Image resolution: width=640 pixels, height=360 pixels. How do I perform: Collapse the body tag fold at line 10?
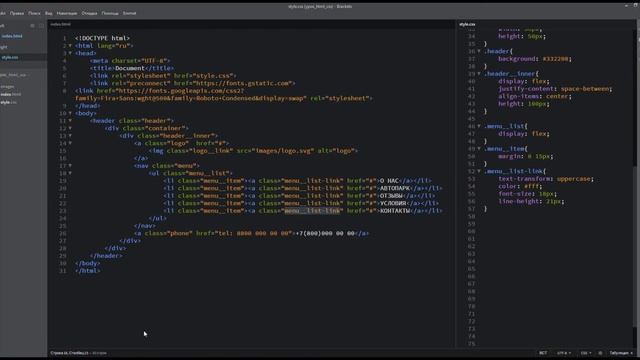pyautogui.click(x=70, y=113)
